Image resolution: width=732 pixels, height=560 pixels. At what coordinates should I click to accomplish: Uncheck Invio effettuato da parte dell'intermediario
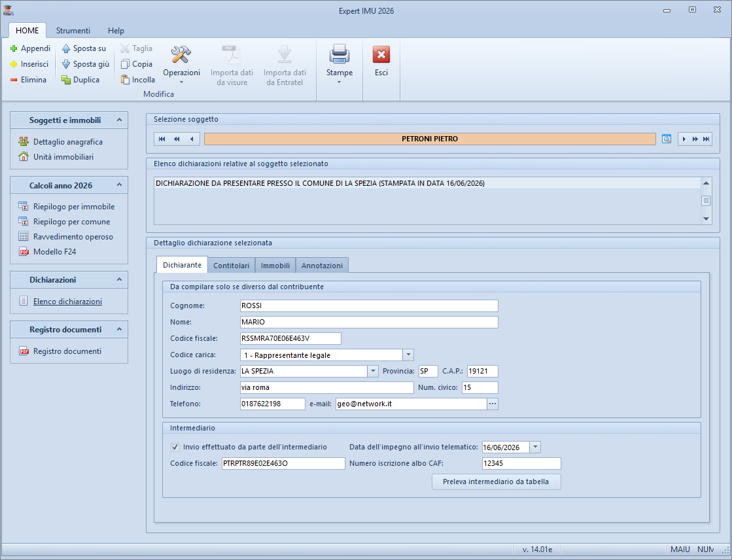point(175,447)
